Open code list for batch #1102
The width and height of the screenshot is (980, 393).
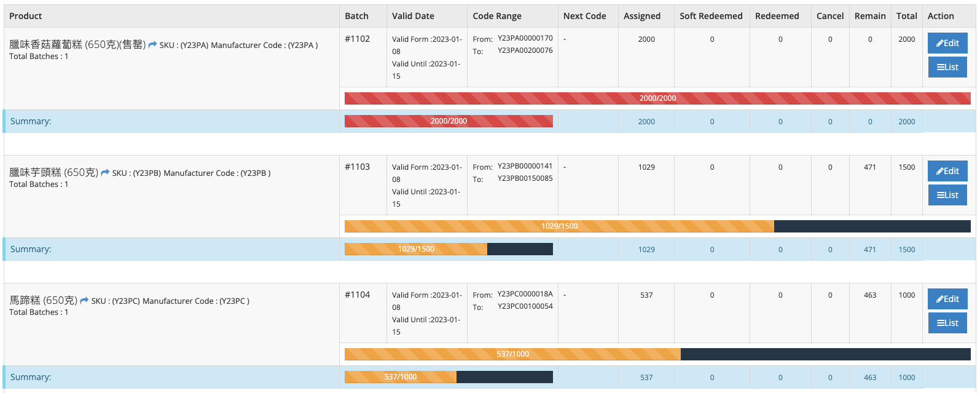[947, 67]
